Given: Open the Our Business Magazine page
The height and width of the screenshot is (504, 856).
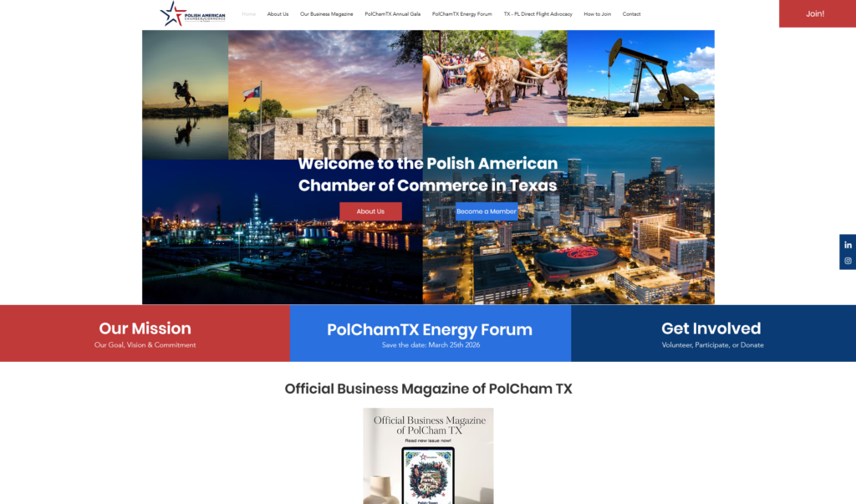Looking at the screenshot, I should (325, 13).
